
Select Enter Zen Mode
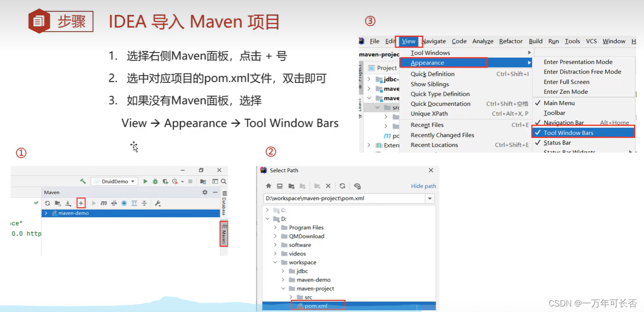click(566, 92)
